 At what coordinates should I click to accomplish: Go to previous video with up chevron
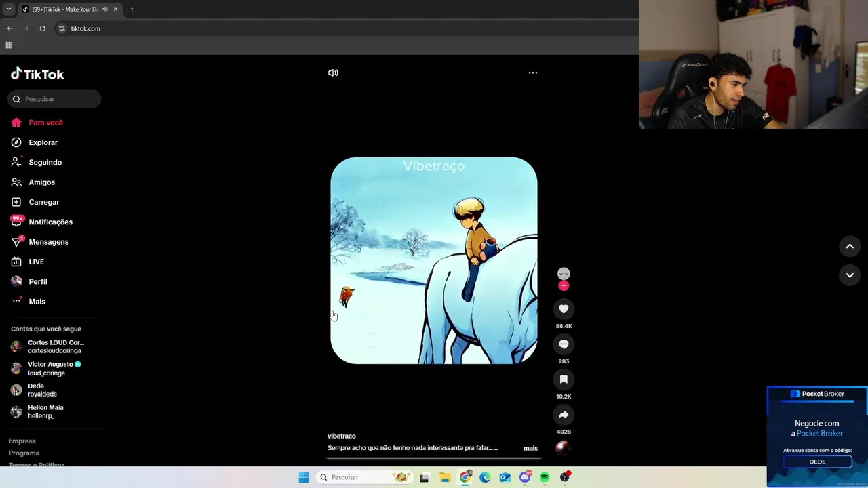pyautogui.click(x=850, y=246)
